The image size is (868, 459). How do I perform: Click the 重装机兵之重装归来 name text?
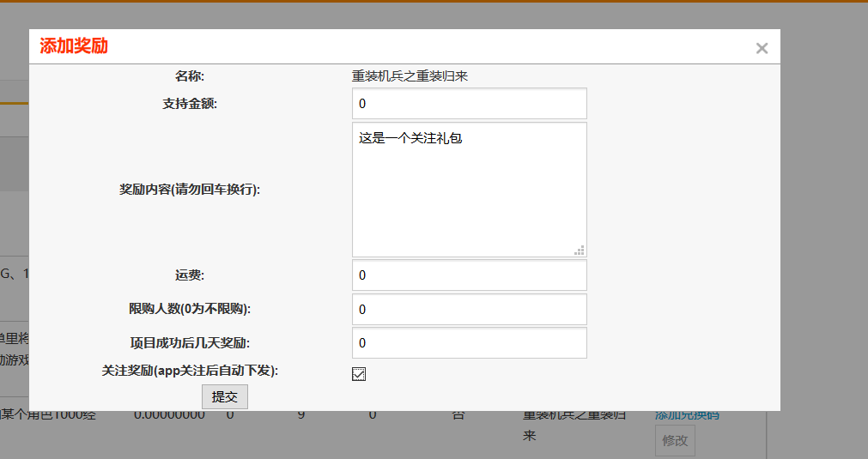(410, 76)
